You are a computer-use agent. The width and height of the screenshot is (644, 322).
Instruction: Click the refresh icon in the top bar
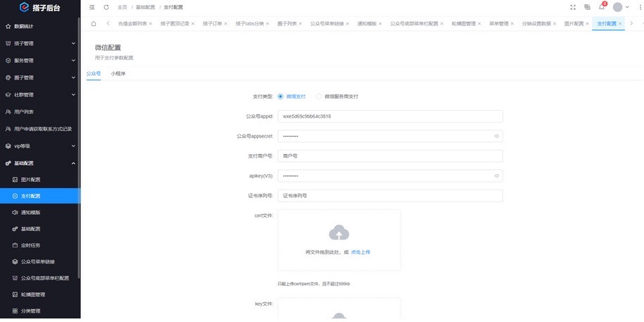[106, 7]
